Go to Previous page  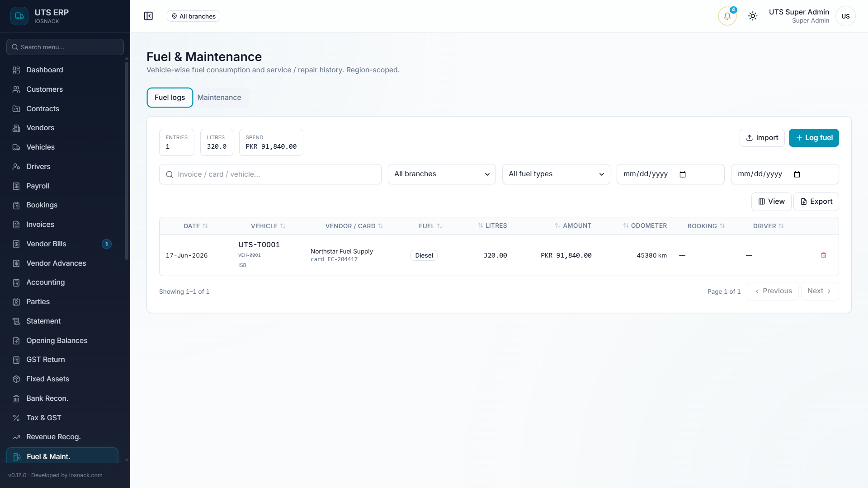click(x=773, y=291)
